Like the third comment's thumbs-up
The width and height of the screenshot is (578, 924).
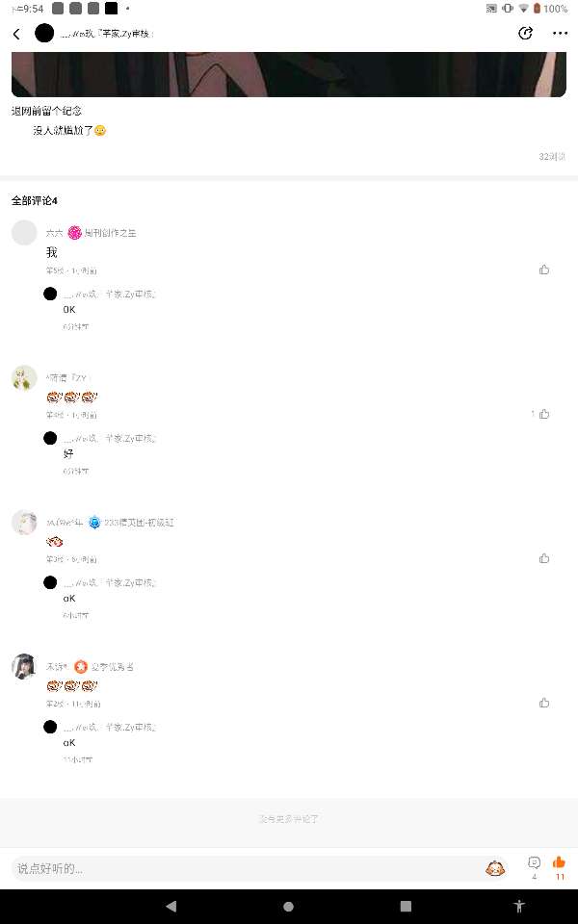coord(543,558)
